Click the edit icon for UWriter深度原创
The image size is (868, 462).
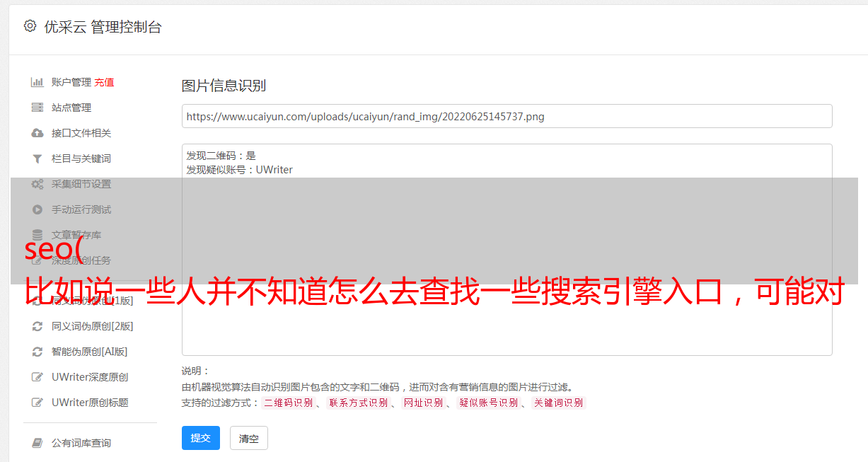[x=37, y=377]
